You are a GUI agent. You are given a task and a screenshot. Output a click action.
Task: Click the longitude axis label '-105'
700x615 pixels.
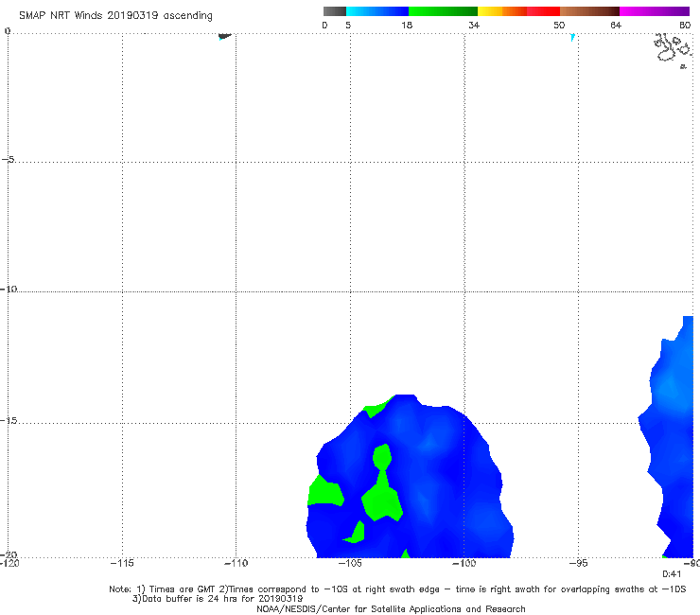click(x=350, y=563)
